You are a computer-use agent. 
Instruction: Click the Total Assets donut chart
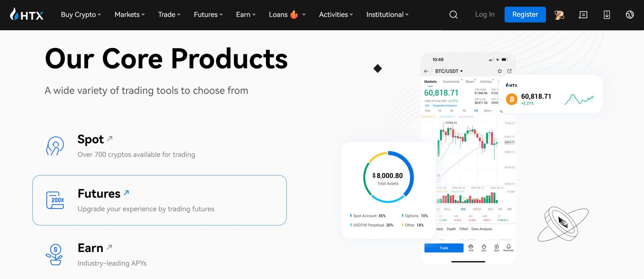[388, 177]
